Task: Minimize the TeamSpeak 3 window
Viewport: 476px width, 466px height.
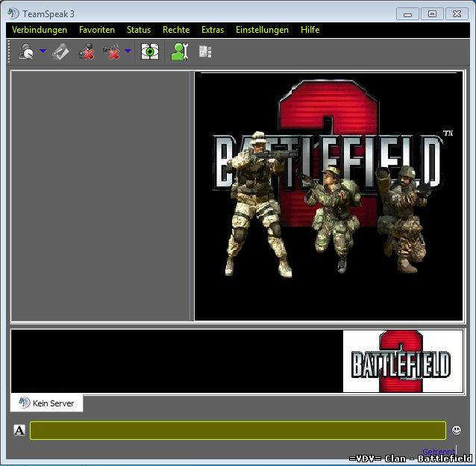Action: [x=407, y=14]
